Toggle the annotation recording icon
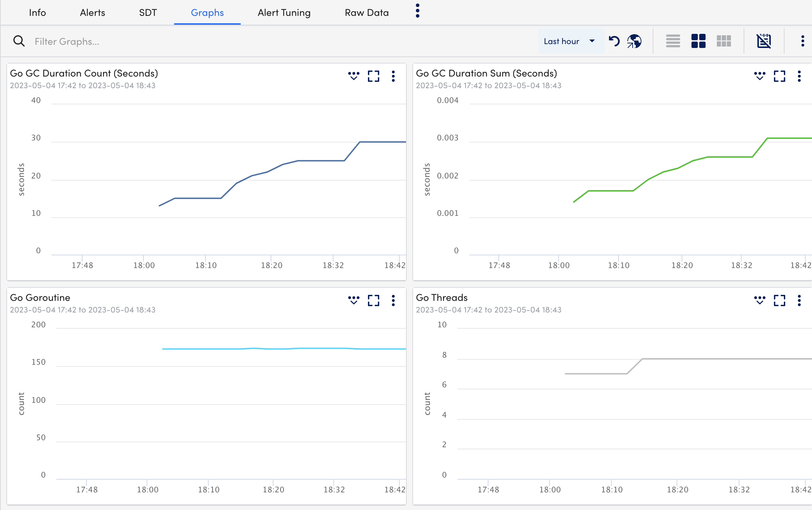Screen dimensions: 812x510 pyautogui.click(x=764, y=41)
